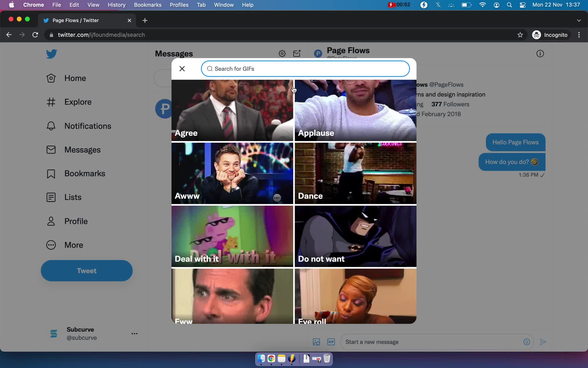Open the History menu
This screenshot has width=588, height=368.
[117, 5]
